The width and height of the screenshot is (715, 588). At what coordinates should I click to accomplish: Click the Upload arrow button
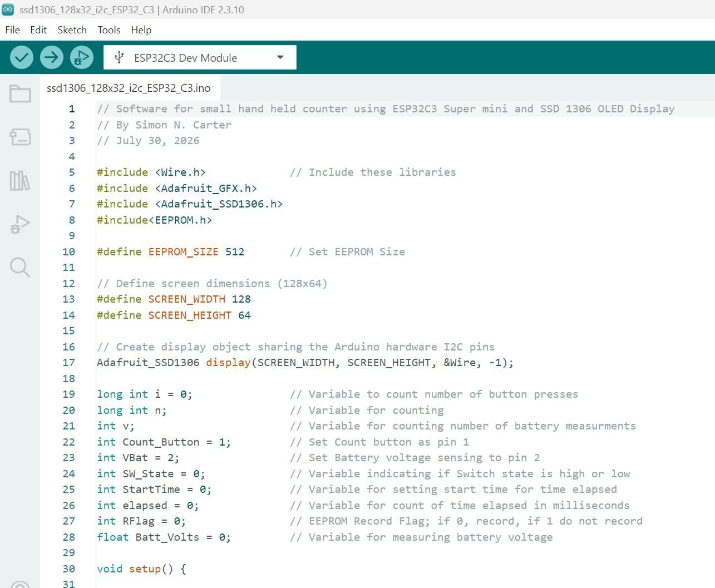(52, 57)
